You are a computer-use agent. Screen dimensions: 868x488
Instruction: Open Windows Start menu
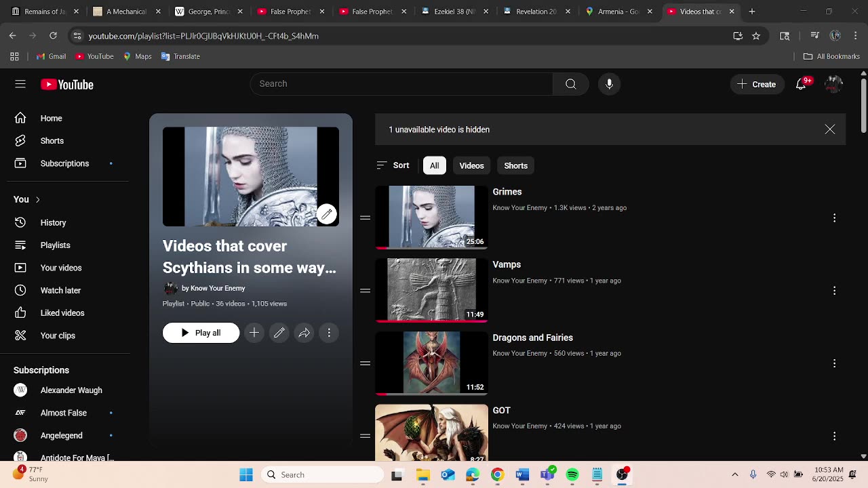(x=246, y=475)
